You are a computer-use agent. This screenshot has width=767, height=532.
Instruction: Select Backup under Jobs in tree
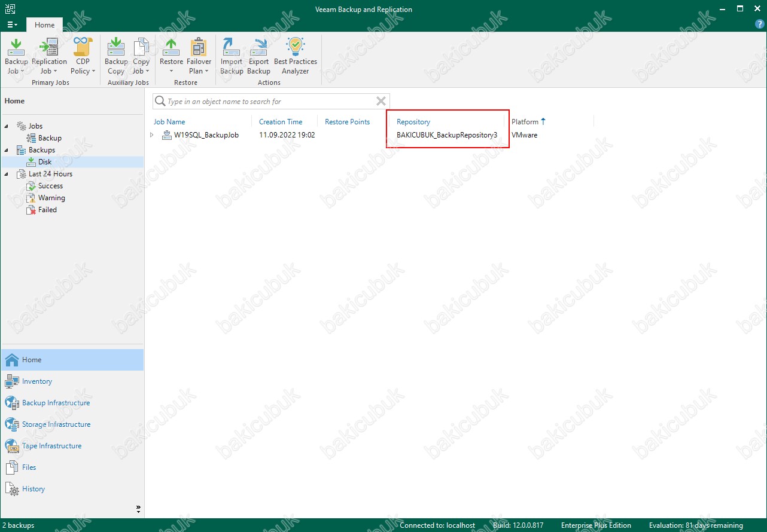pyautogui.click(x=50, y=138)
